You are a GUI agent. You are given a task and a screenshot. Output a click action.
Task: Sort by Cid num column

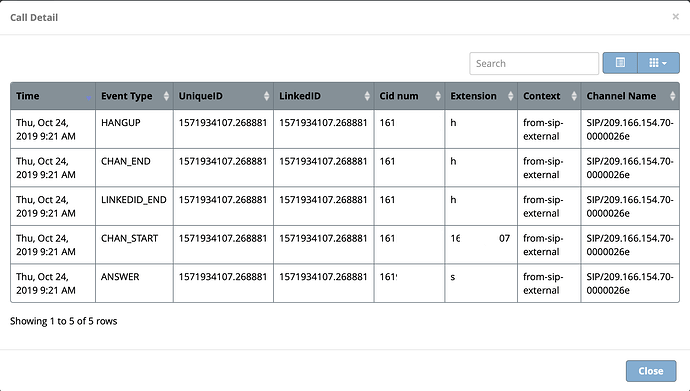point(409,96)
